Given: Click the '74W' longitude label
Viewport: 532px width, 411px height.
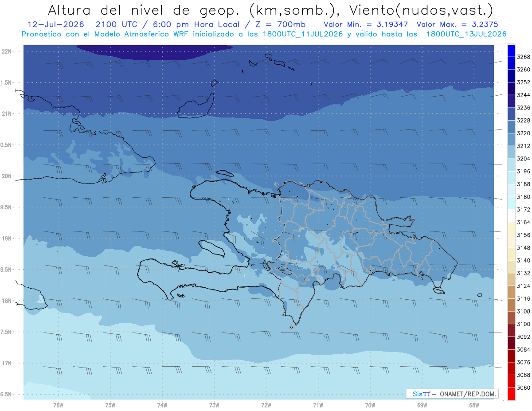Looking at the screenshot, I should (x=162, y=405).
